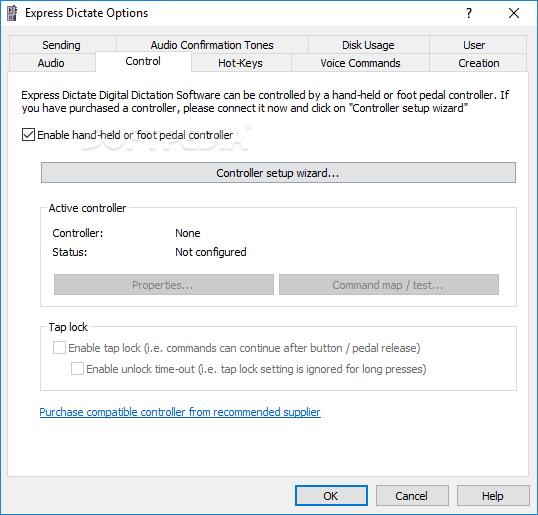The width and height of the screenshot is (538, 515).
Task: Open the Creation tab
Action: point(479,63)
